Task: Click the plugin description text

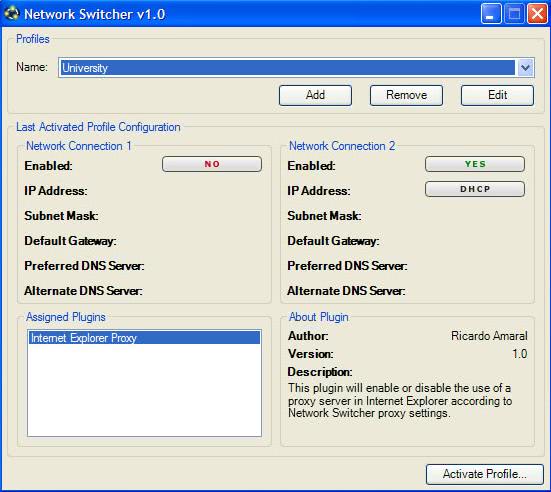Action: coord(400,401)
